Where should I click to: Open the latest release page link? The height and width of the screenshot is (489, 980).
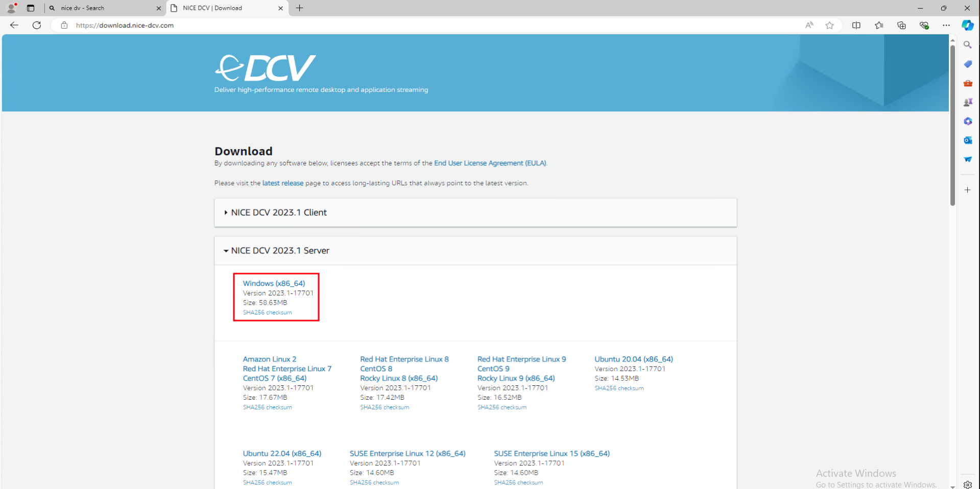(283, 183)
